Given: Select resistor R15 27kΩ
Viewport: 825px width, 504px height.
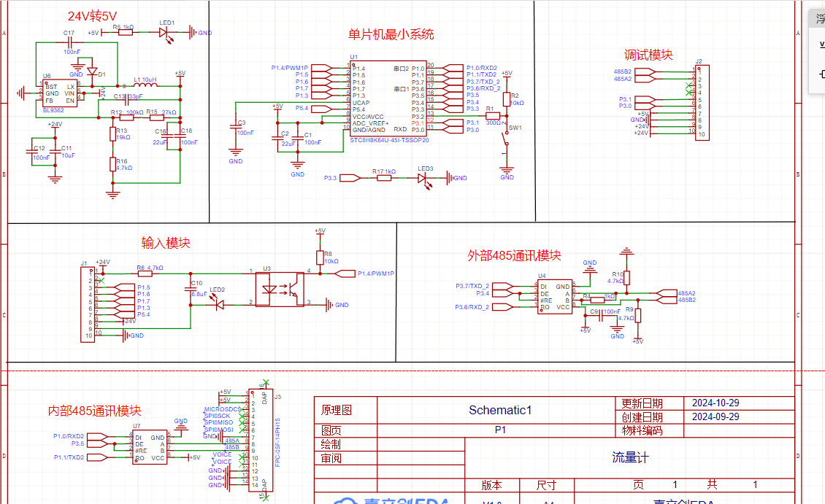Looking at the screenshot, I should pyautogui.click(x=157, y=117).
